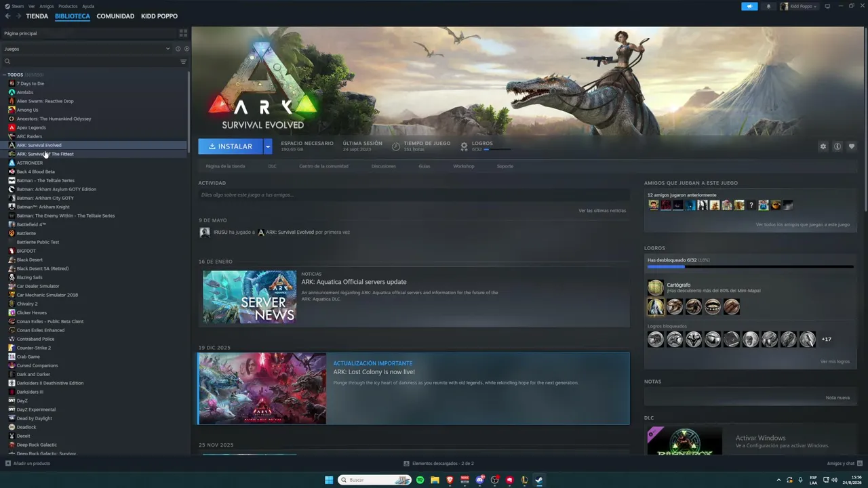View all friends who play this game
The width and height of the screenshot is (868, 488).
pos(803,224)
